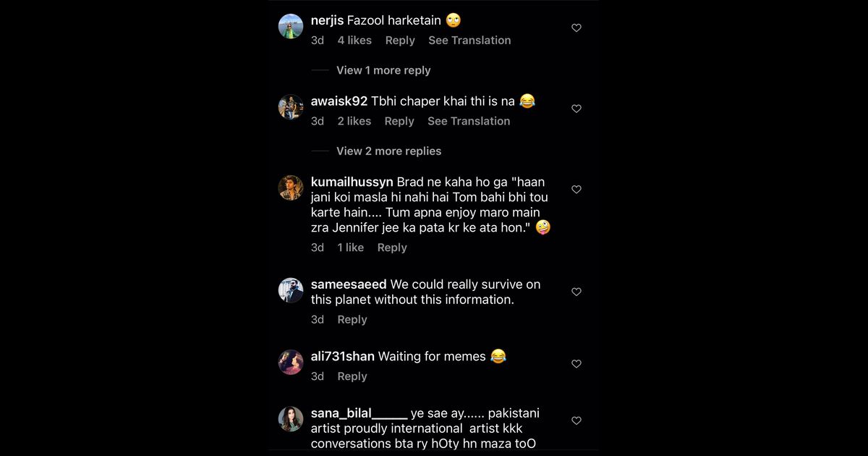Expand View 1 more reply
Image resolution: width=868 pixels, height=456 pixels.
pyautogui.click(x=383, y=70)
